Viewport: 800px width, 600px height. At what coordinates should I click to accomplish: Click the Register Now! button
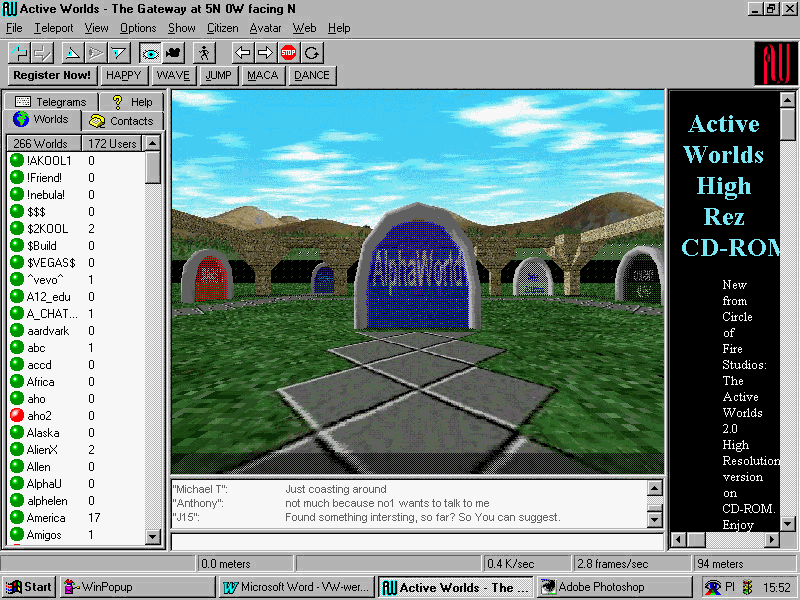(52, 75)
